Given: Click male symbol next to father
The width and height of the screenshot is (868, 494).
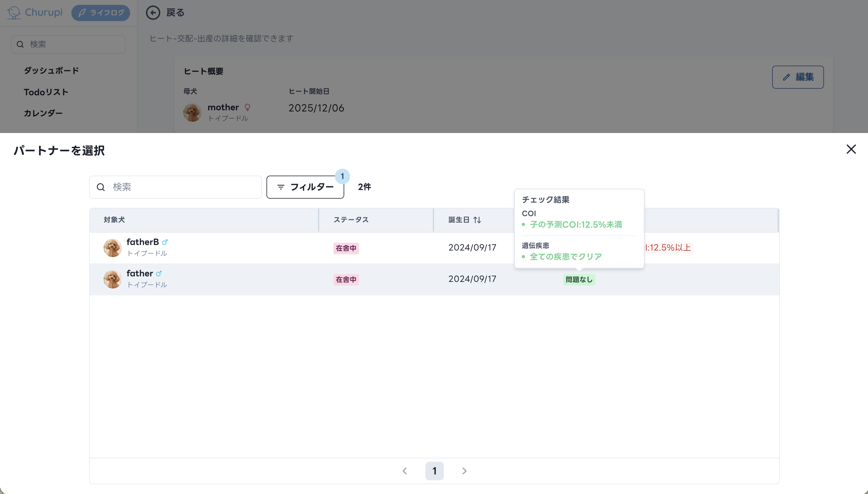Looking at the screenshot, I should coord(159,273).
